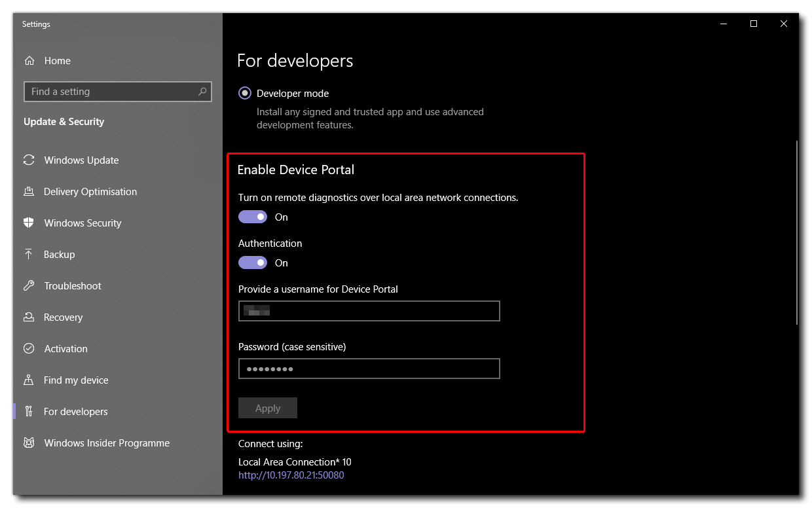
Task: Click the Home icon in sidebar
Action: point(29,61)
